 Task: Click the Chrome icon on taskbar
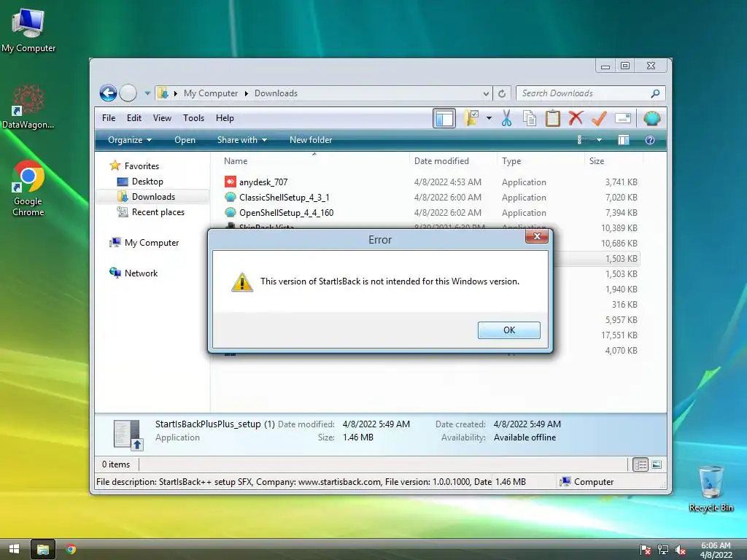click(x=71, y=549)
